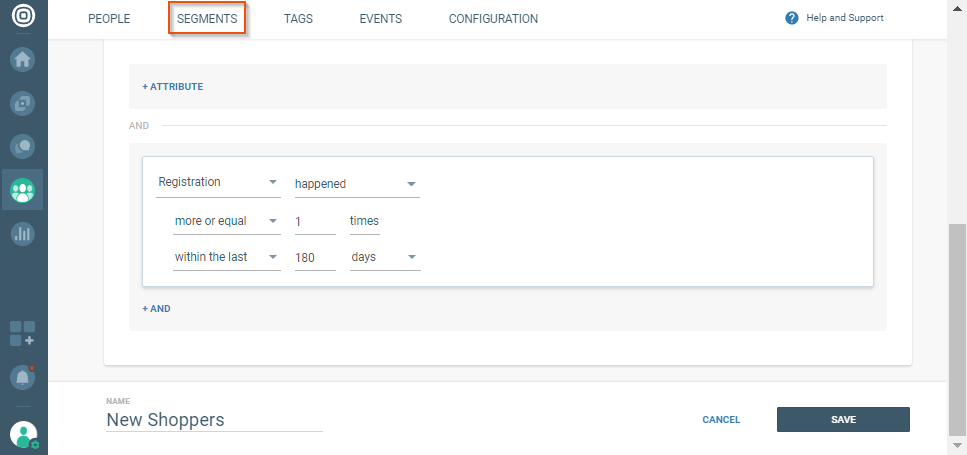This screenshot has height=455, width=967.
Task: Click the logo icon in the top-left corner
Action: [23, 18]
